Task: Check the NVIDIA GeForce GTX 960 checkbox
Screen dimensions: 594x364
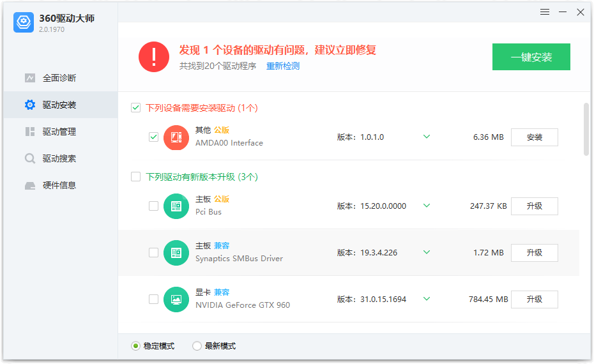Action: click(153, 299)
